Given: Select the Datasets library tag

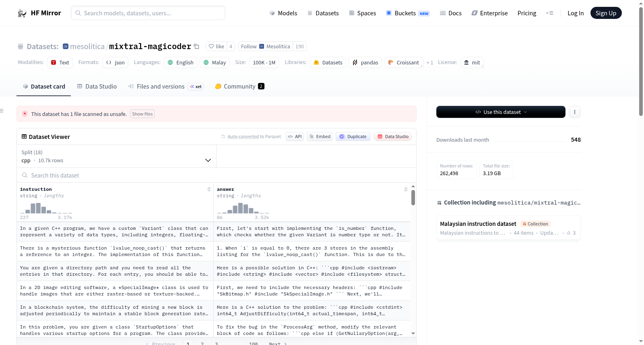Looking at the screenshot, I should pos(328,62).
